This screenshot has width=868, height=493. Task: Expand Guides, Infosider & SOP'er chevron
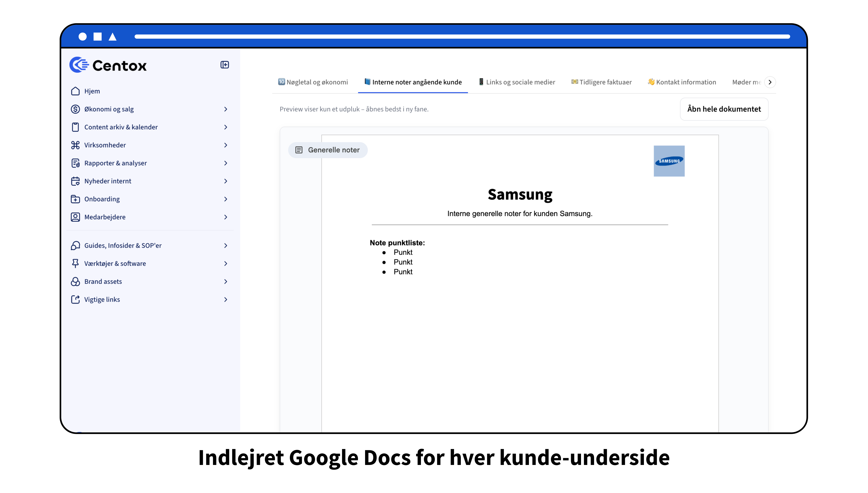pyautogui.click(x=226, y=245)
